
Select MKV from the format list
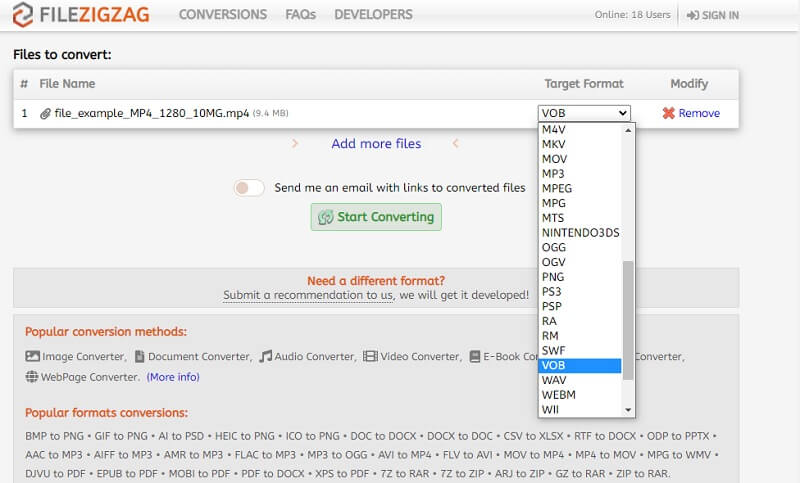tap(580, 144)
